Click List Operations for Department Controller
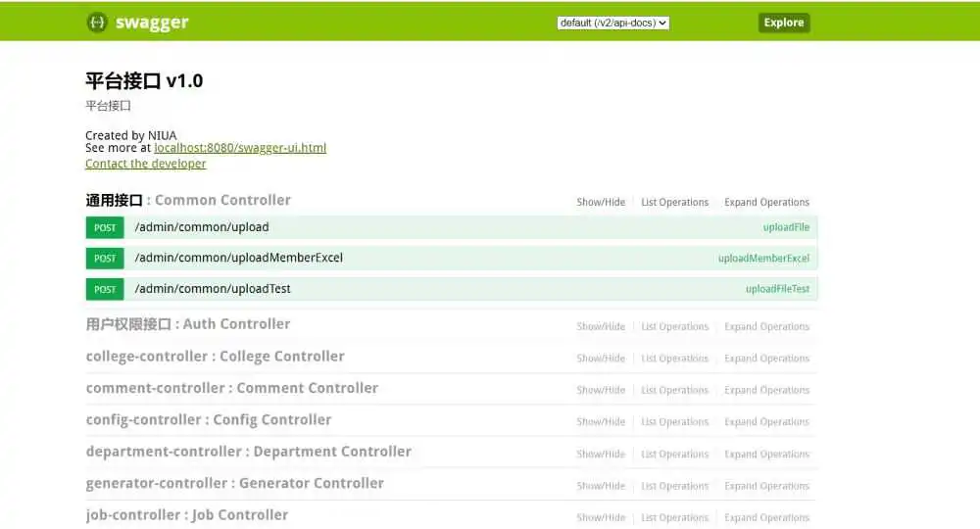The width and height of the screenshot is (980, 529). [675, 454]
